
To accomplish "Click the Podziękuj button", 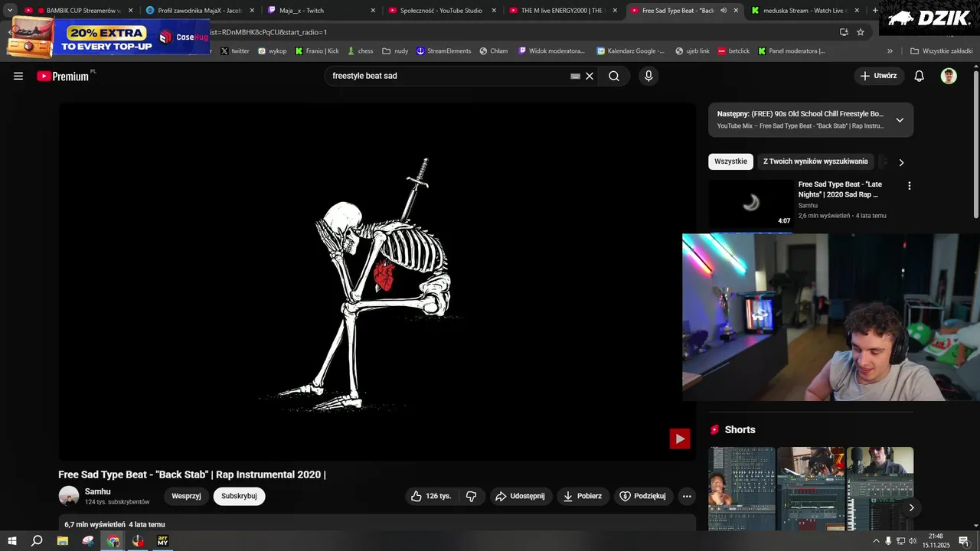I will coord(642,496).
